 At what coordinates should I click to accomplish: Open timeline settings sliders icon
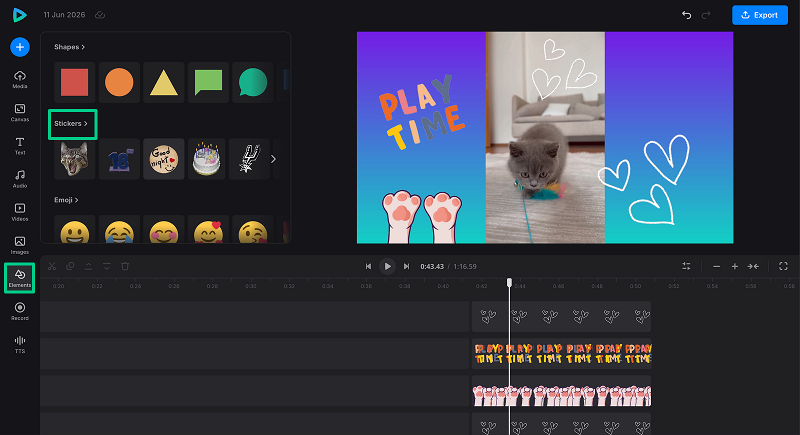coord(686,266)
